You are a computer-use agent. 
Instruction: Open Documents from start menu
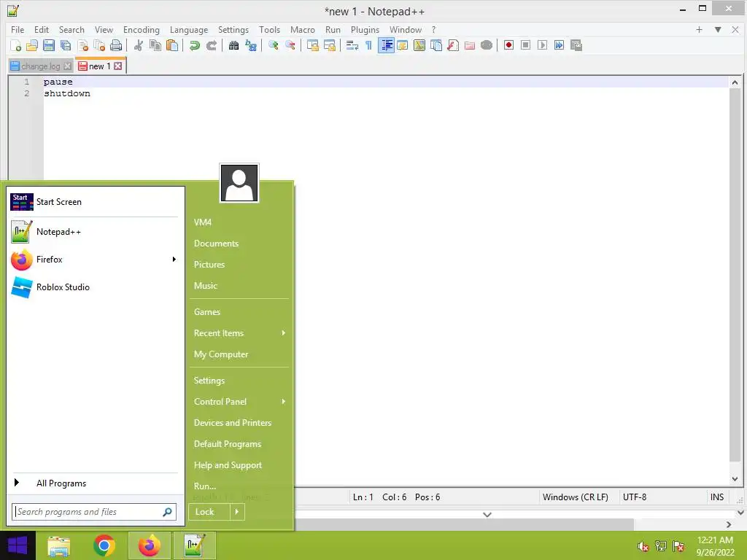click(216, 244)
